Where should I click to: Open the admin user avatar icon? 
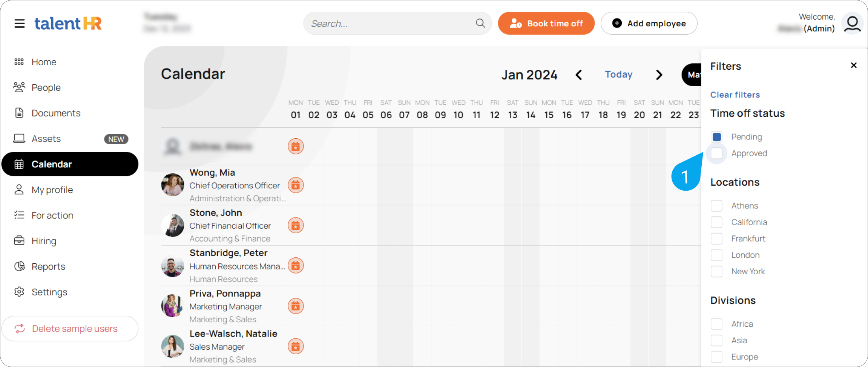click(x=852, y=23)
